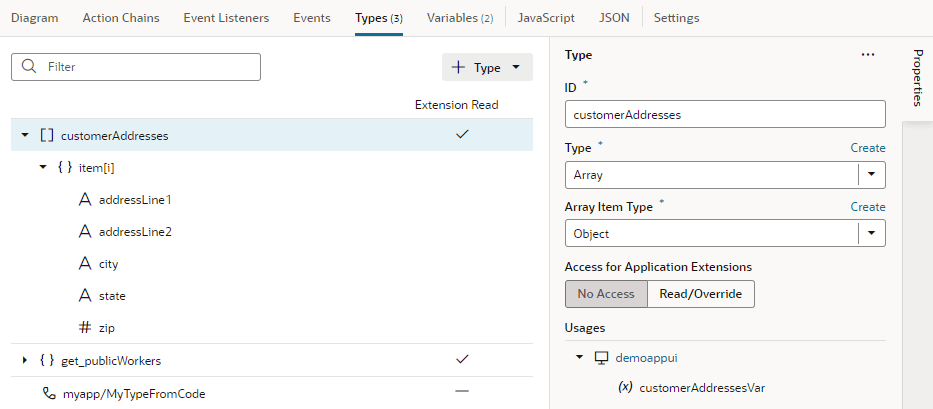Click Create link next to Type field
Screen dimensions: 933x409
(868, 148)
